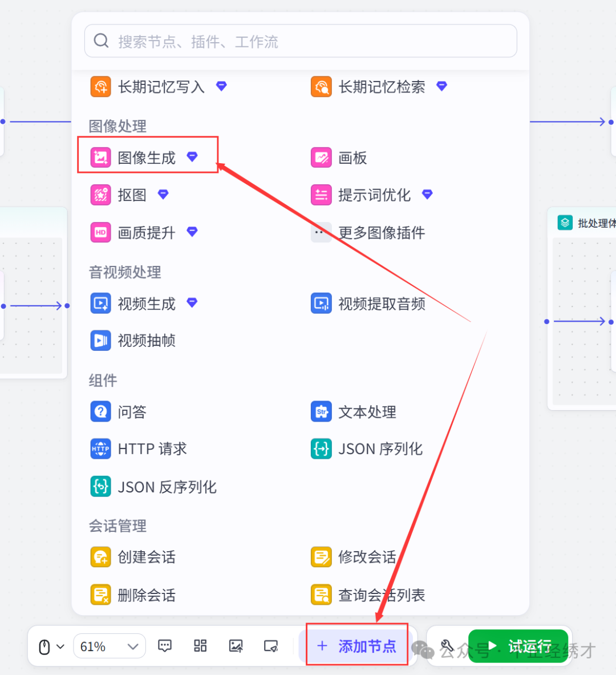Click the 音视频处理 section heading
The image size is (616, 675).
pos(125,272)
